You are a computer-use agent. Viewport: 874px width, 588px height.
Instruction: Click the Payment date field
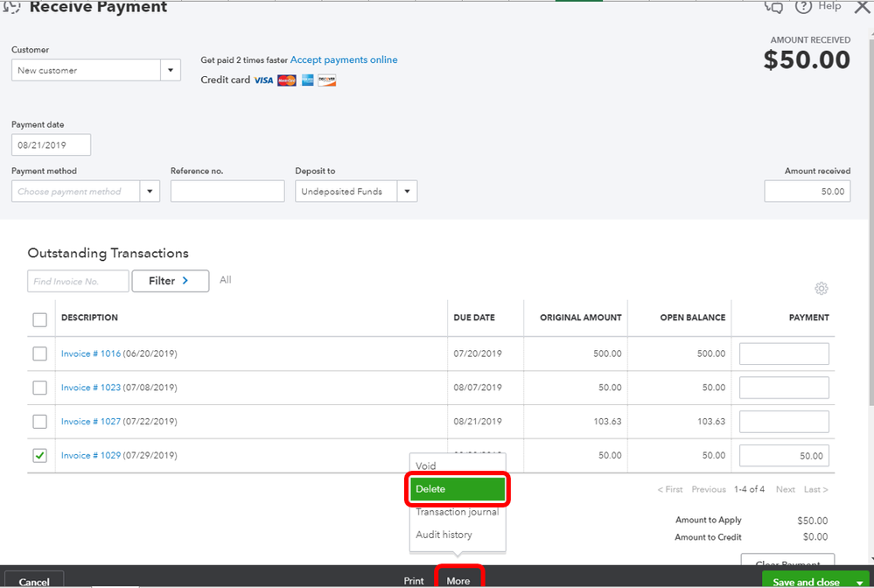[x=52, y=145]
